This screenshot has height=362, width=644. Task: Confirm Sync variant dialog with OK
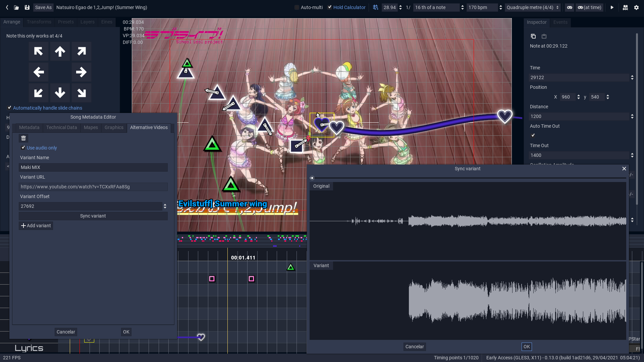(x=527, y=347)
